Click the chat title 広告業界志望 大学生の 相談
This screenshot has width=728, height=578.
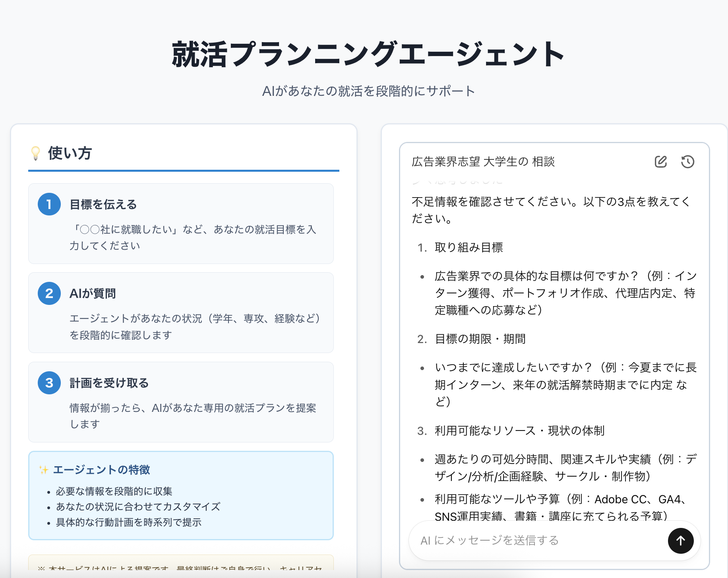(x=483, y=162)
